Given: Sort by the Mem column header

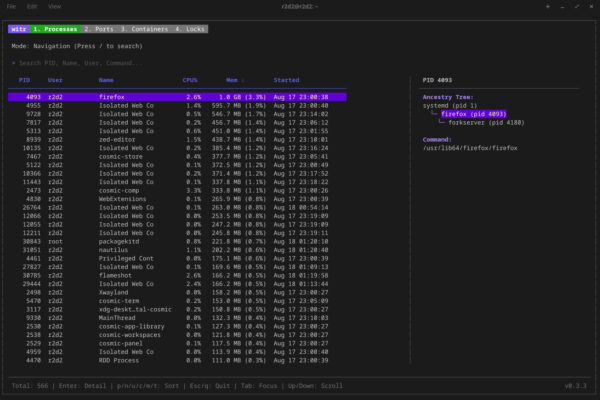Looking at the screenshot, I should pyautogui.click(x=235, y=80).
